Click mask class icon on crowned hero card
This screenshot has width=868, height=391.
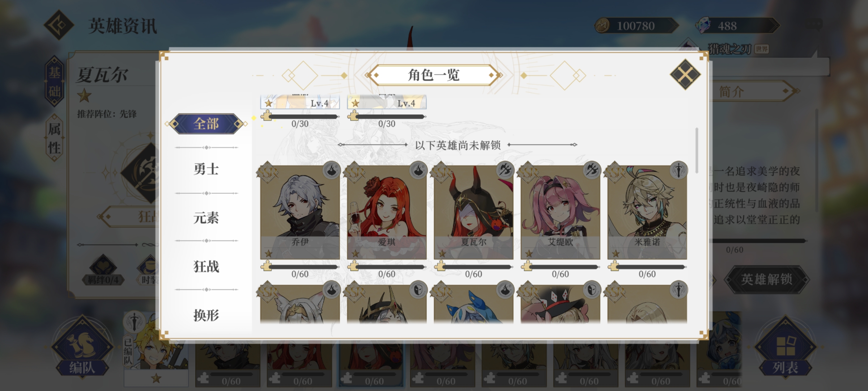[418, 290]
